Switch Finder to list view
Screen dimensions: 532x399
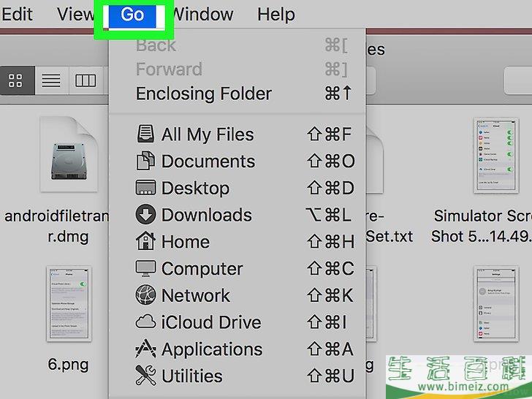pos(52,80)
